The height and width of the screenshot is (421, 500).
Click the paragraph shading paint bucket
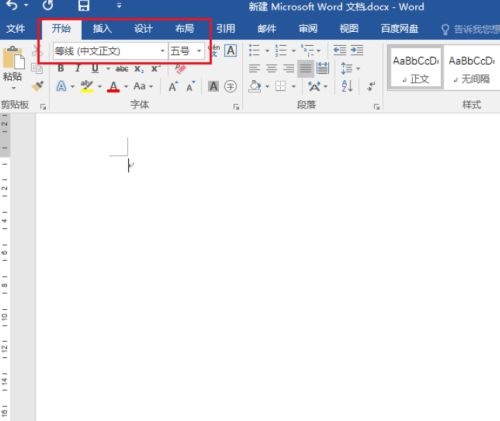(x=255, y=86)
